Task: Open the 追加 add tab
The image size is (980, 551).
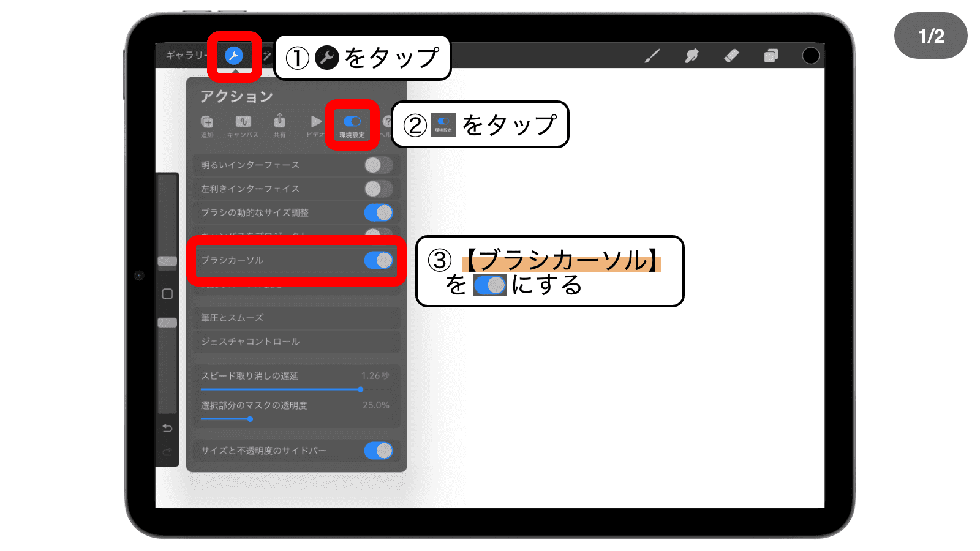Action: (x=207, y=126)
